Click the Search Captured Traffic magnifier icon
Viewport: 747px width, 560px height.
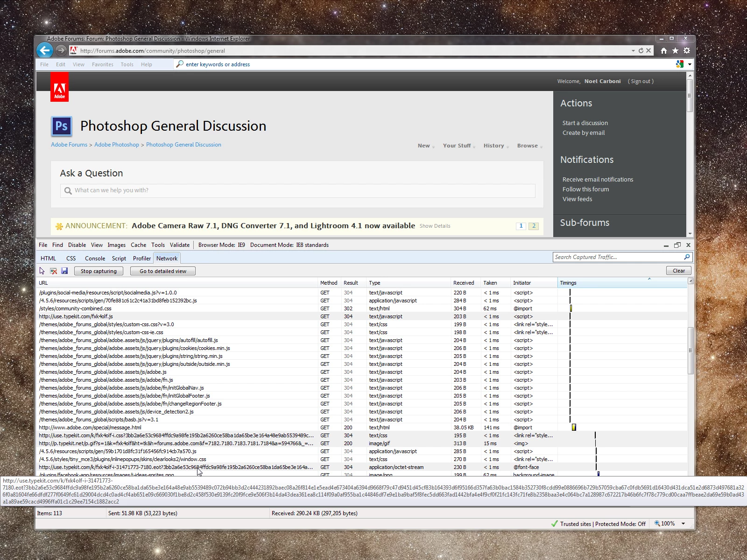[687, 257]
